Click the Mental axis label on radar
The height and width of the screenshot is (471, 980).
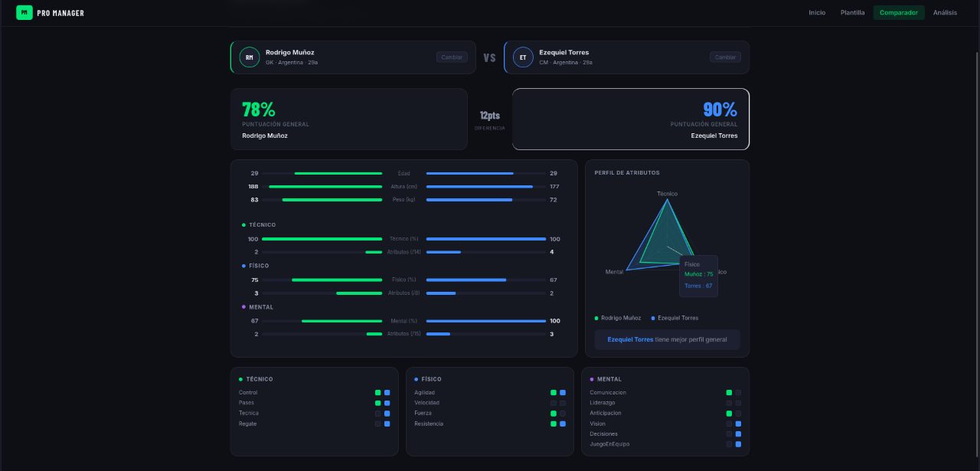614,272
